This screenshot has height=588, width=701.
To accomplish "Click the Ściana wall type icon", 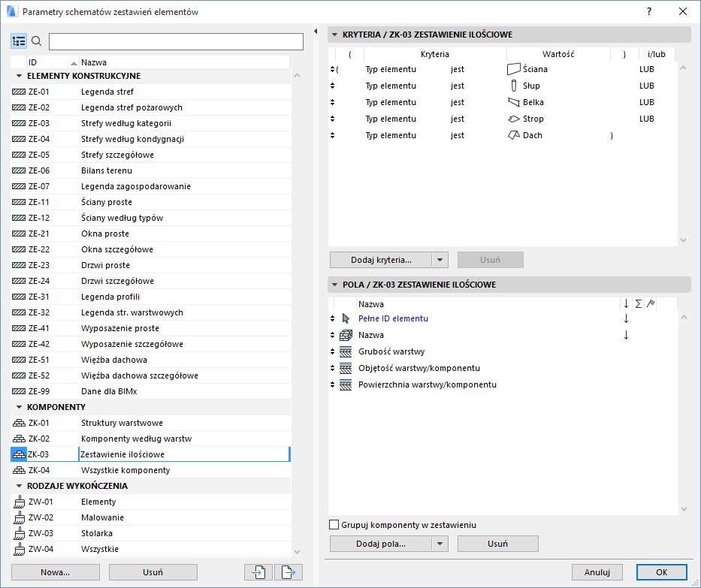I will [x=514, y=69].
